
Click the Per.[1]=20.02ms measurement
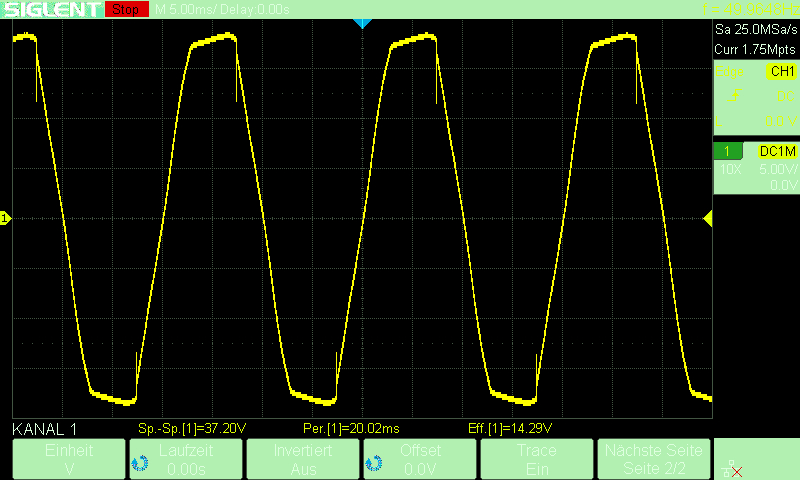point(351,428)
